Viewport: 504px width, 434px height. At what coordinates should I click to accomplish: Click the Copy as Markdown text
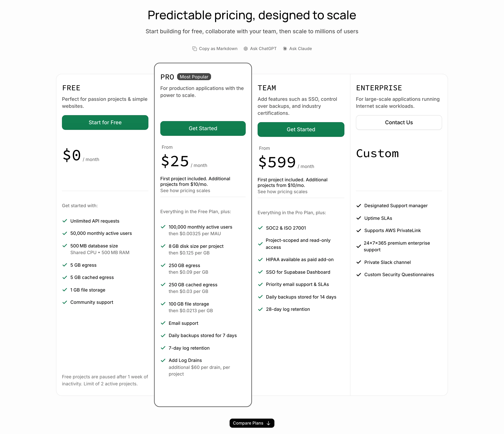pyautogui.click(x=218, y=49)
